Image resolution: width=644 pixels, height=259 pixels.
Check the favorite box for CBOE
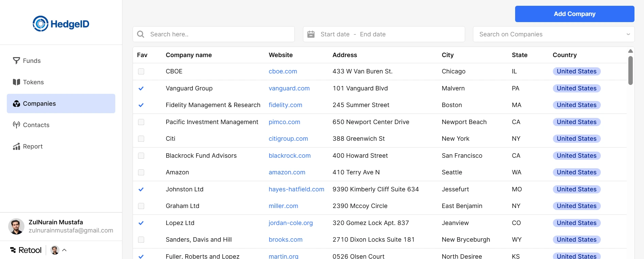pyautogui.click(x=141, y=71)
